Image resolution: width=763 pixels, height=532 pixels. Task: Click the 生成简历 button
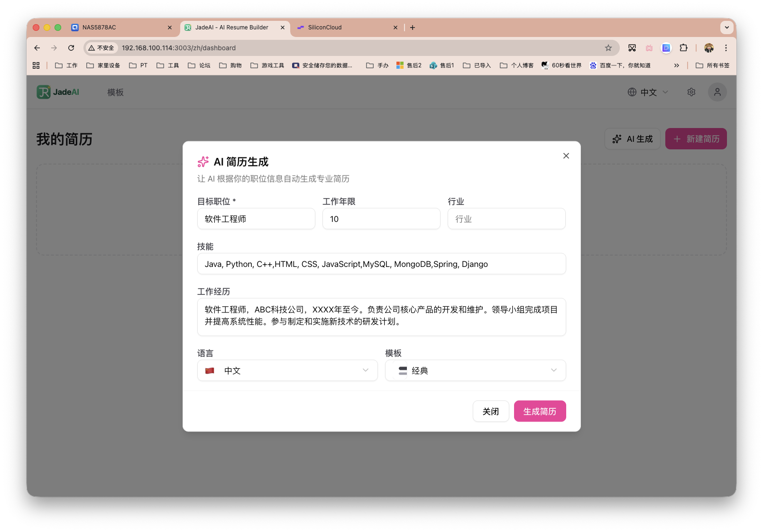pyautogui.click(x=540, y=411)
